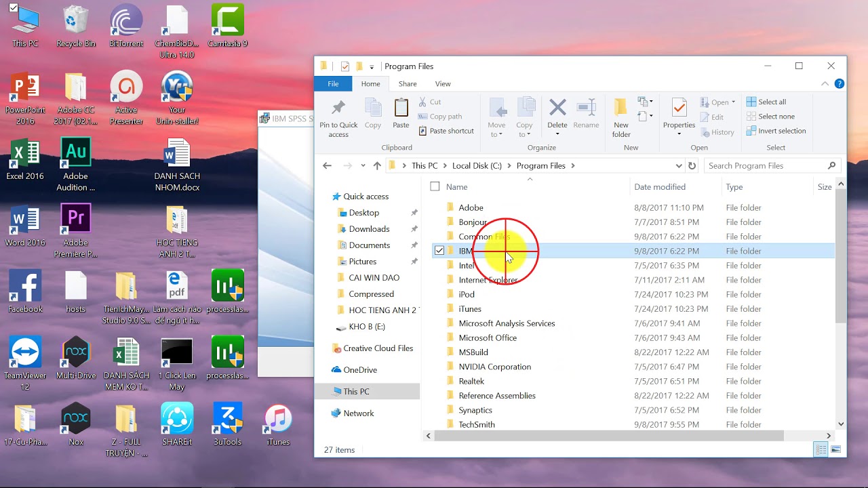Open Documents in navigation pane
The image size is (868, 488).
click(369, 245)
